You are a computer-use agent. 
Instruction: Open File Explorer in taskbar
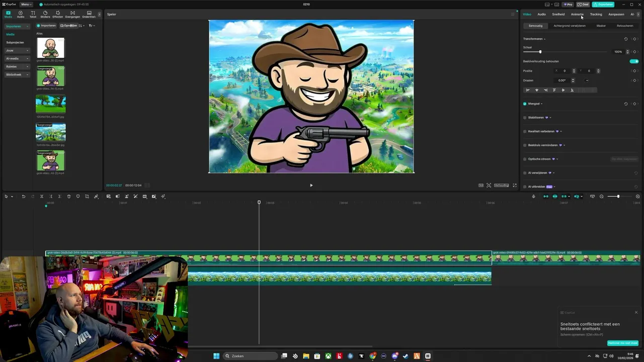point(306,356)
